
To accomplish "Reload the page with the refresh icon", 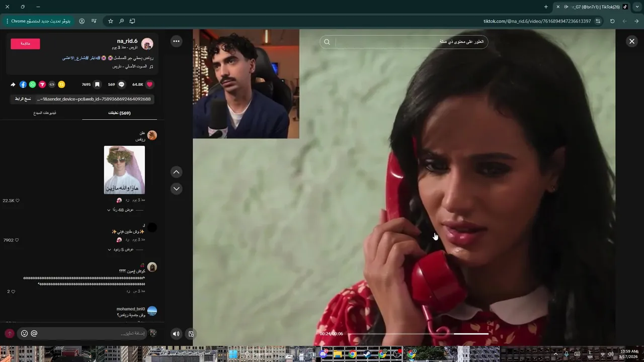I will (612, 21).
